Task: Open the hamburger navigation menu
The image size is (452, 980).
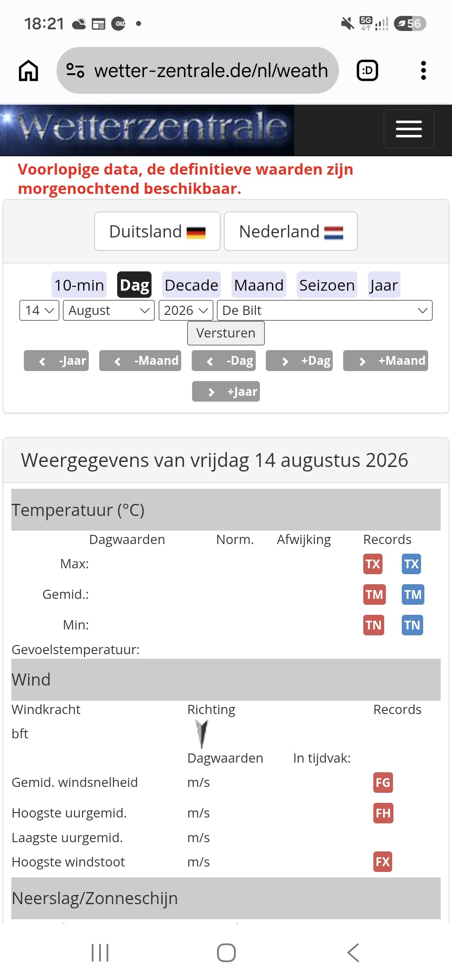Action: pos(408,129)
